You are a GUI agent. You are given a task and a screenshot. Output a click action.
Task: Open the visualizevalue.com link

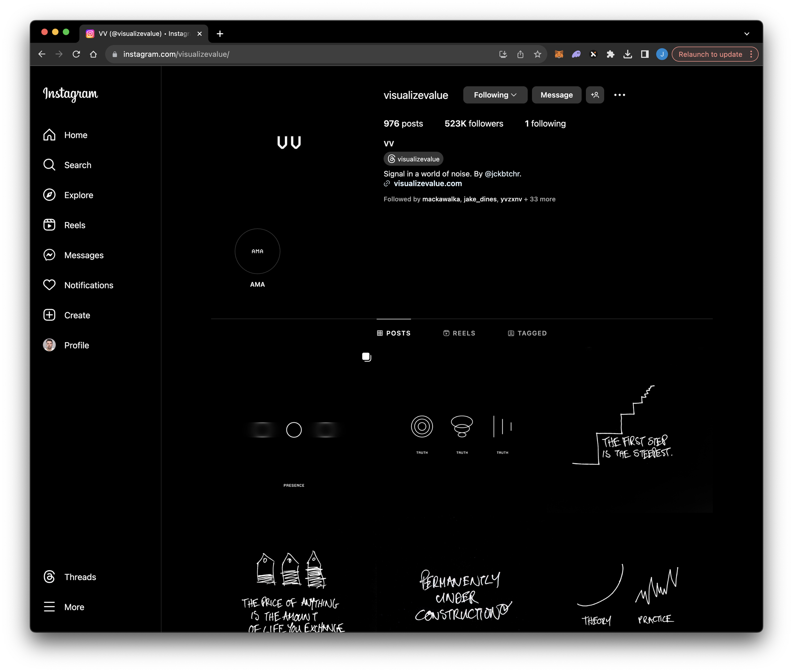coord(427,184)
